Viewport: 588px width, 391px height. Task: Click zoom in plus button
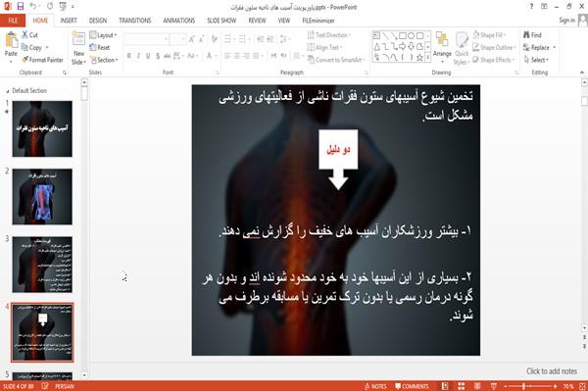click(555, 386)
